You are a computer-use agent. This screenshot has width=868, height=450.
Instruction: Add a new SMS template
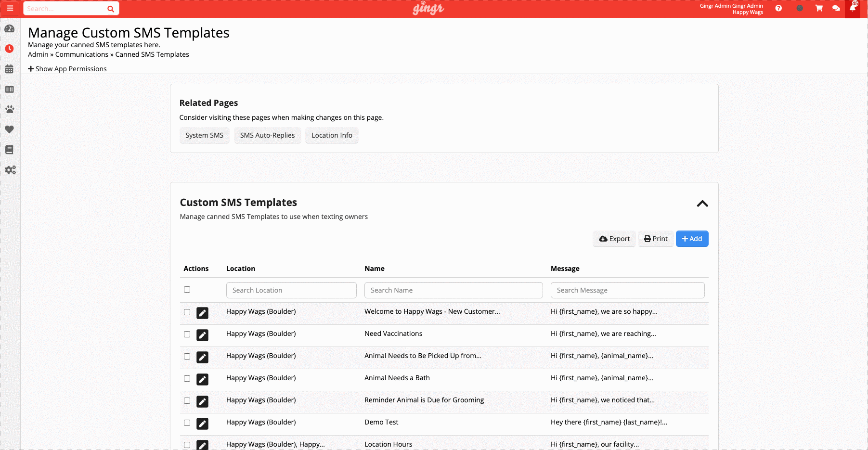click(x=692, y=239)
